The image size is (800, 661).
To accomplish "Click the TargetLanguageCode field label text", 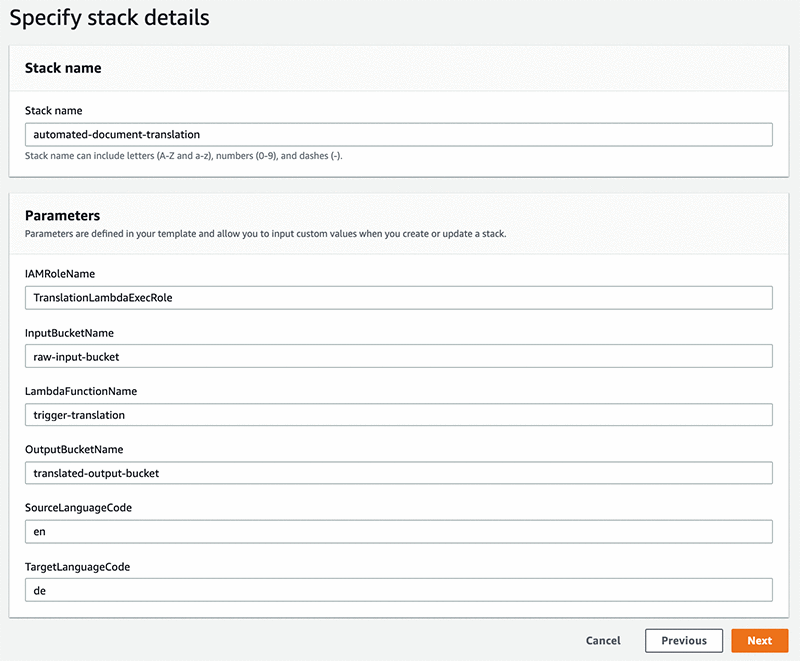I will pos(78,567).
